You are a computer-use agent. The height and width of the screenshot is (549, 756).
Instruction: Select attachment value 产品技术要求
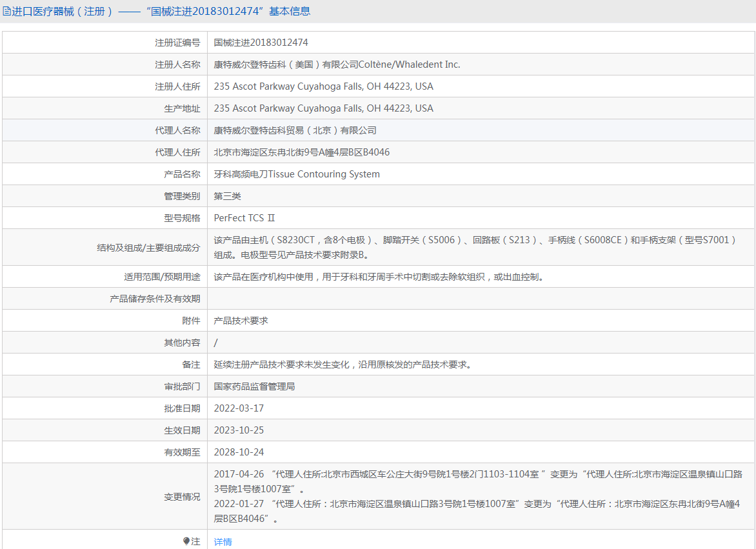[x=241, y=321]
